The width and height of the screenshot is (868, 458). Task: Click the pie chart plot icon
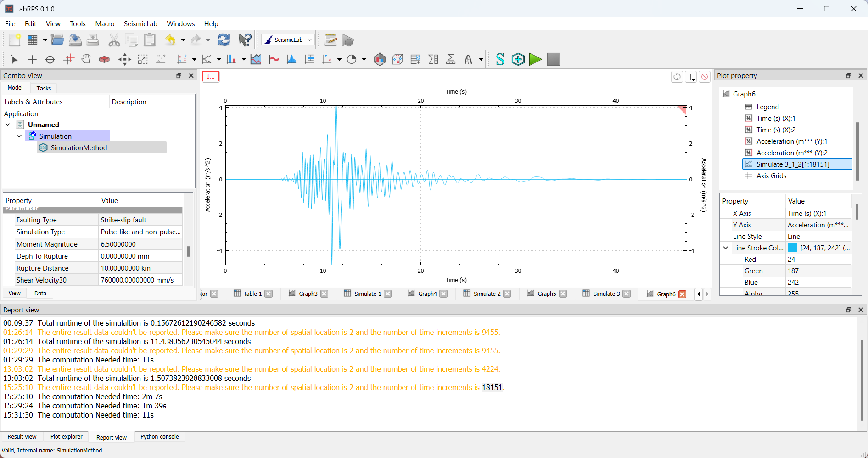352,59
